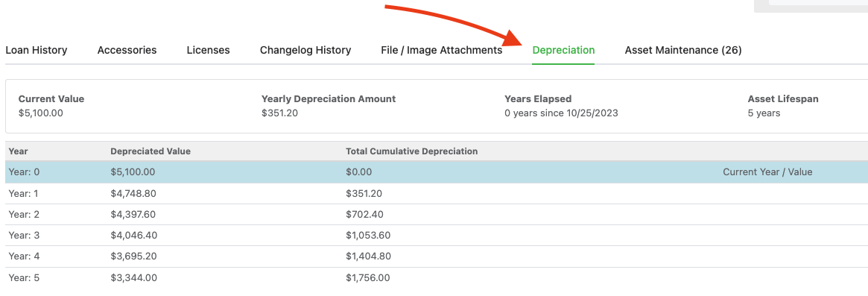
Task: Open File / Image Attachments tab
Action: (441, 50)
